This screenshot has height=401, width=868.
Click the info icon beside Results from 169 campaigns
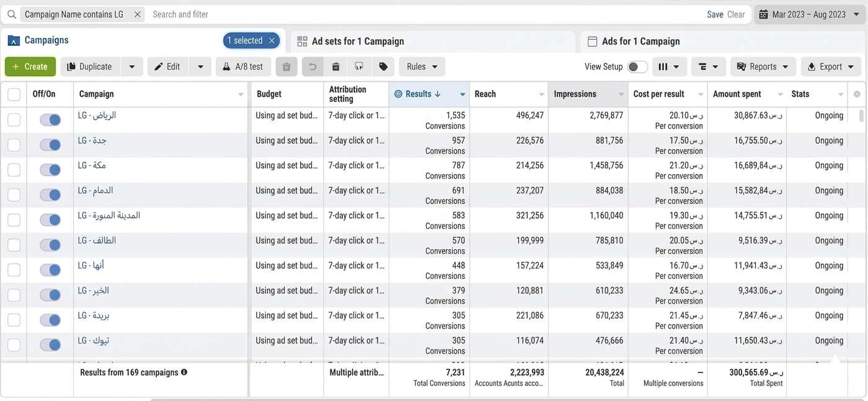click(x=184, y=372)
